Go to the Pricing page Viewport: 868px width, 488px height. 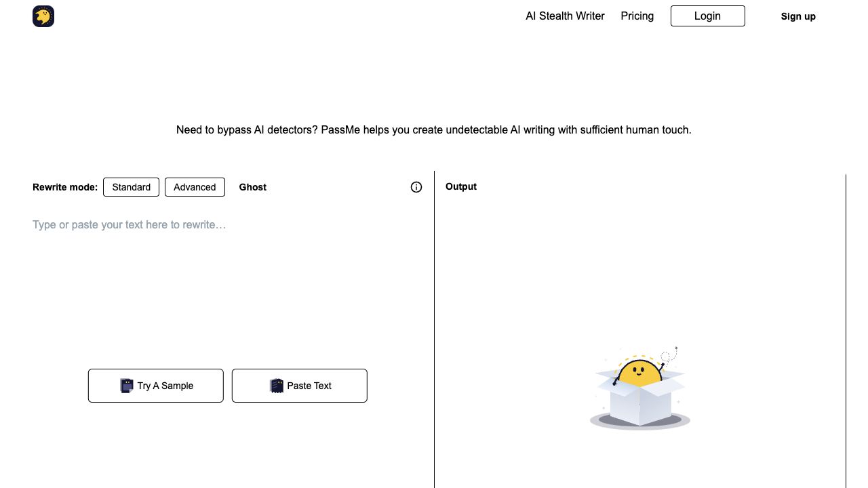click(637, 16)
